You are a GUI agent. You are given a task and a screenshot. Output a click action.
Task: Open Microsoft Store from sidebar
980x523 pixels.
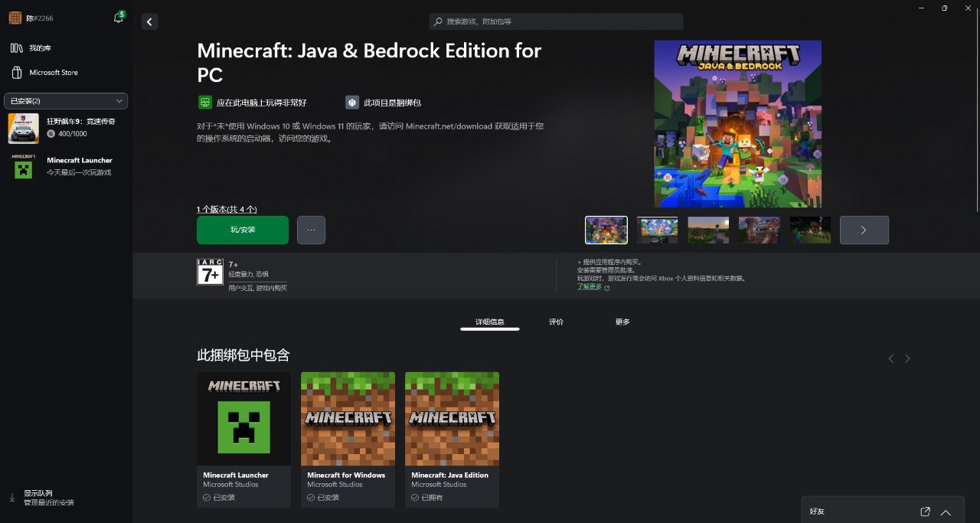[x=53, y=73]
